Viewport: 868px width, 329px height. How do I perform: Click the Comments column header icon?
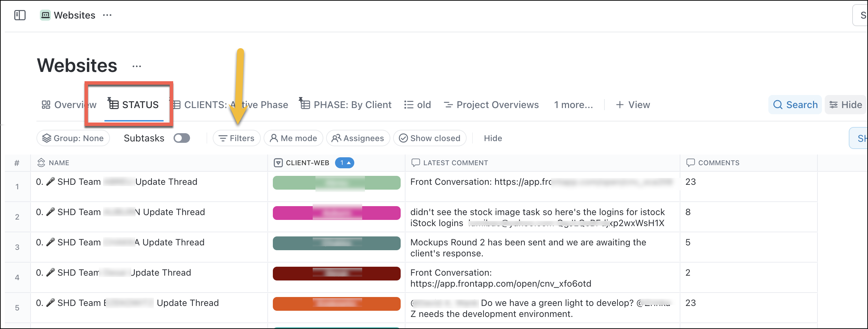tap(690, 163)
